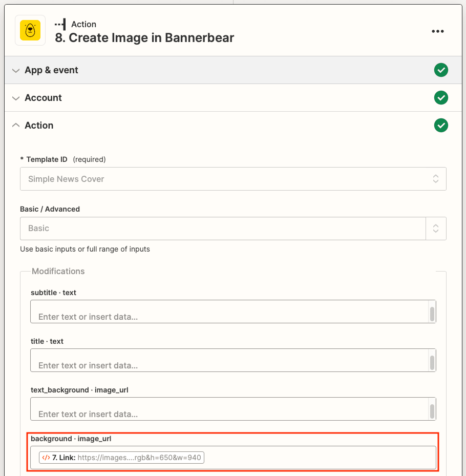The image size is (466, 476).
Task: Click inside the title text field
Action: point(225,360)
